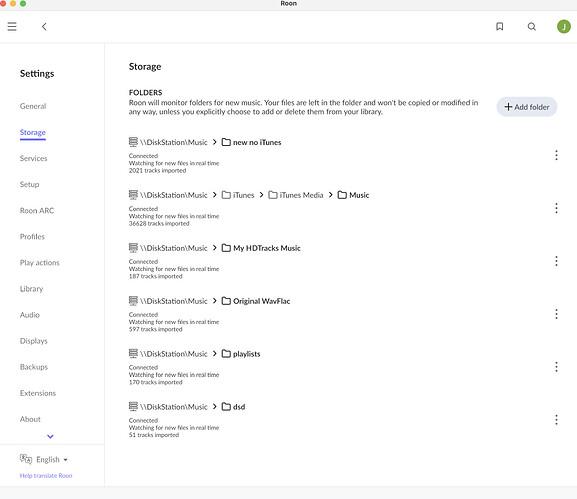
Task: Open Backups settings
Action: pos(34,367)
